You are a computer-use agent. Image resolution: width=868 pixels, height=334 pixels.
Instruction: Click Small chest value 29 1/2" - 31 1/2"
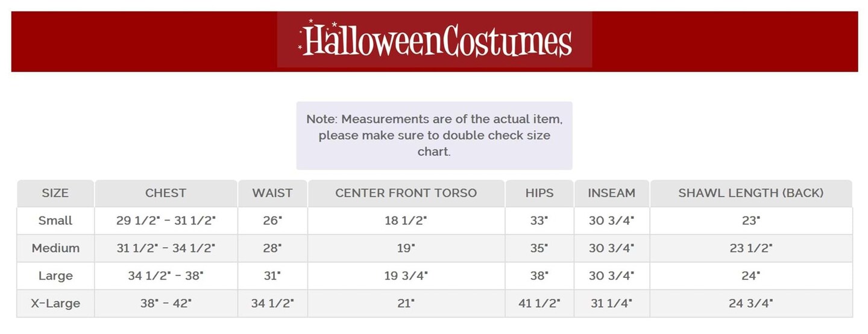click(x=166, y=221)
